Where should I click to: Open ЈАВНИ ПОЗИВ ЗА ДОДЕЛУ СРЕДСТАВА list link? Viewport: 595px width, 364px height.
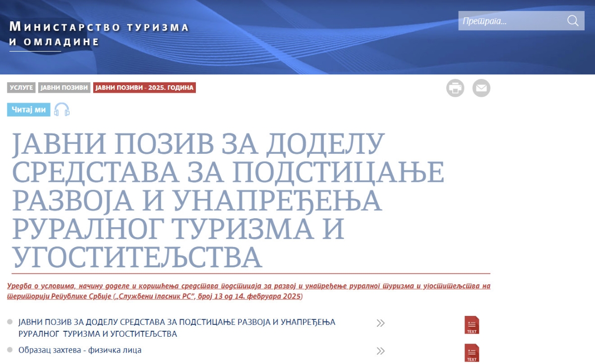(177, 328)
